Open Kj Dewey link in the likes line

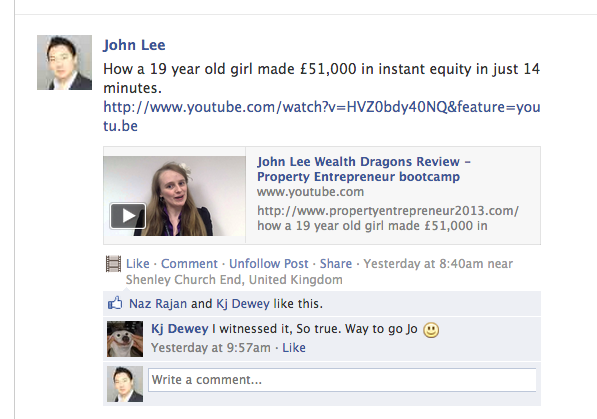[243, 304]
